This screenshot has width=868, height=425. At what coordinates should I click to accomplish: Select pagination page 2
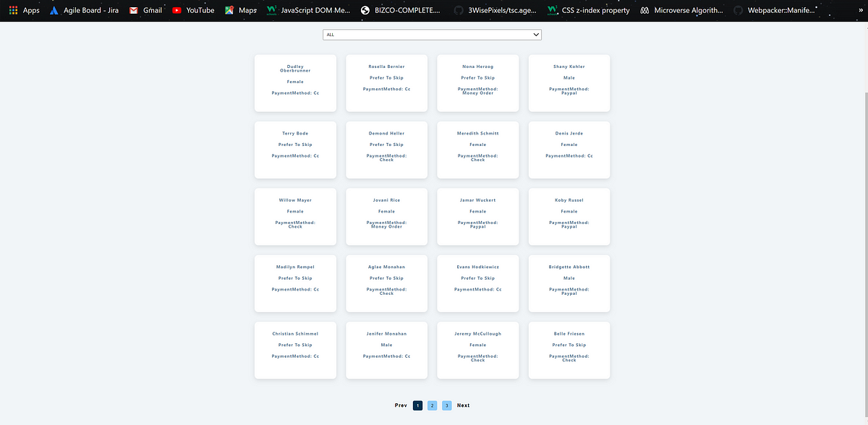(x=432, y=405)
